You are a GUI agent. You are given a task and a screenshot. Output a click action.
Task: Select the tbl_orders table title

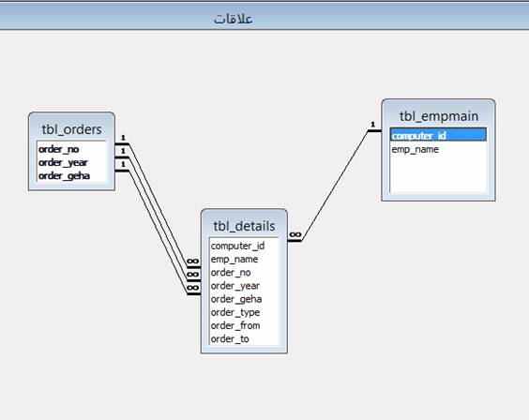[x=71, y=129]
